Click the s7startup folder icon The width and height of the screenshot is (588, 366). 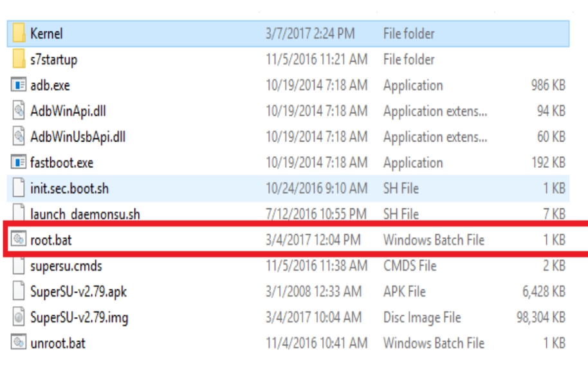[19, 60]
